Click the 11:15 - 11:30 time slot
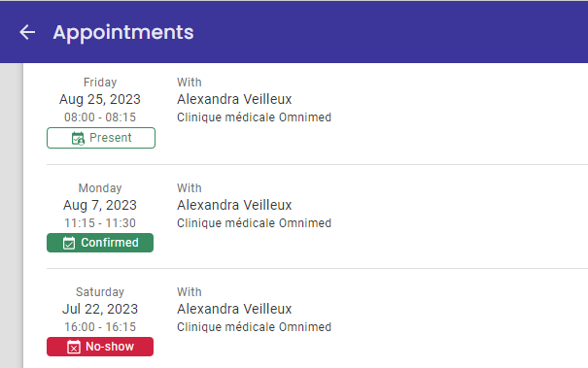The height and width of the screenshot is (368, 588). (100, 223)
